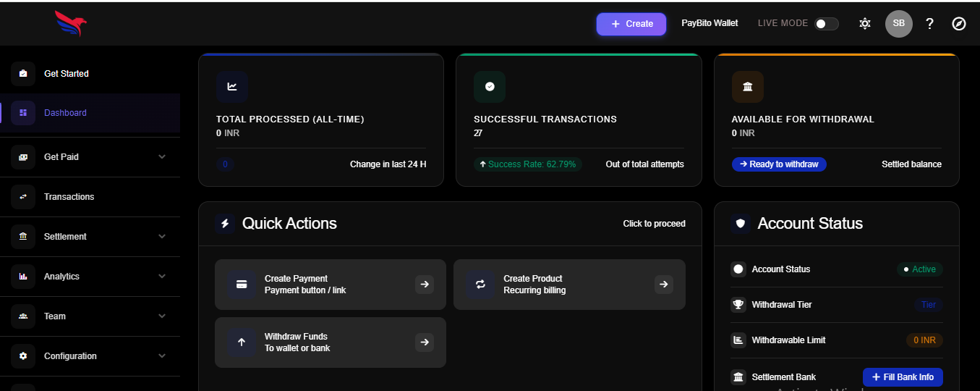Image resolution: width=980 pixels, height=391 pixels.
Task: Click Create Payment arrow button
Action: pyautogui.click(x=425, y=285)
